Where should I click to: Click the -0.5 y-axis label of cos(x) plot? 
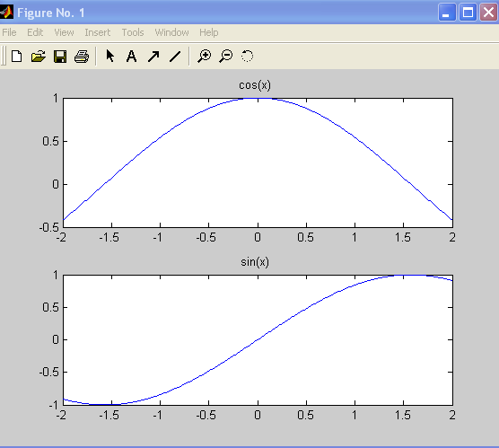[49, 227]
